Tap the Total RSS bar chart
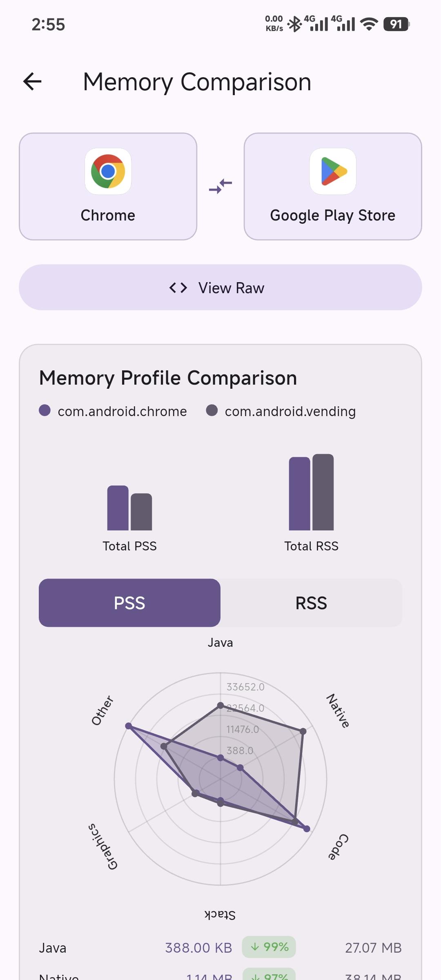 tap(311, 492)
